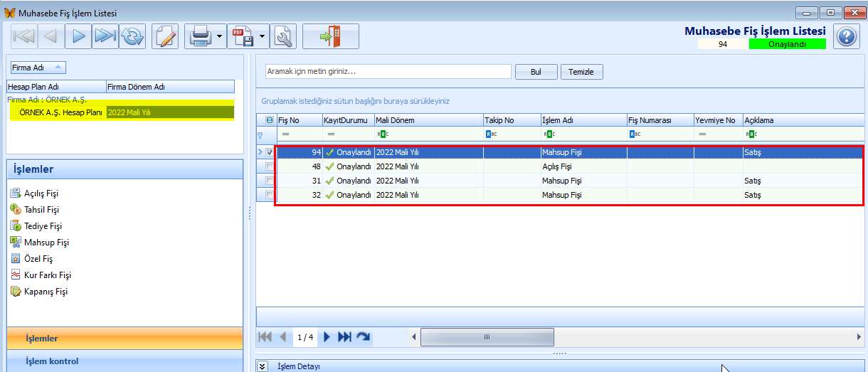
Task: Click the horizontal scrollbar thumb under grid
Action: [487, 337]
